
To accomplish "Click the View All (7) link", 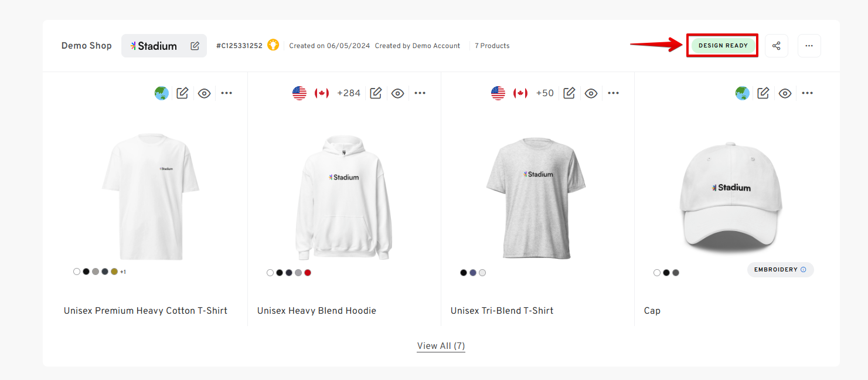I will click(441, 346).
